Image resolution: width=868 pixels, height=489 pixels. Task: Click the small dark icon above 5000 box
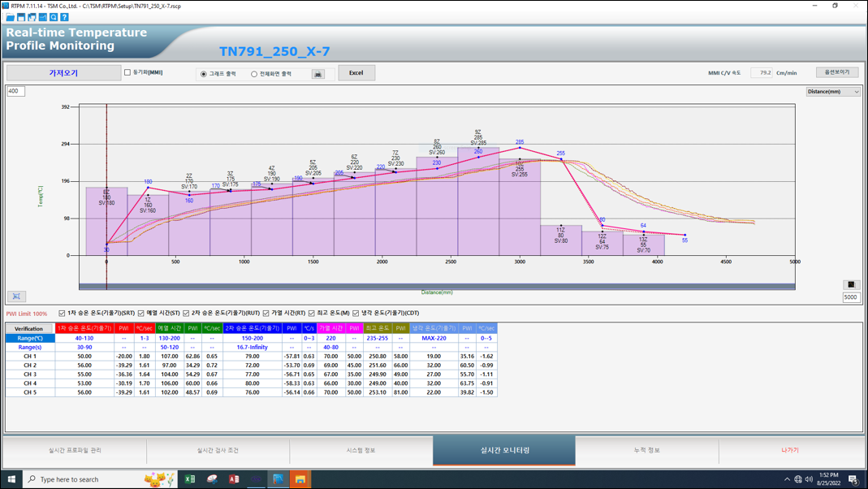[x=851, y=284]
